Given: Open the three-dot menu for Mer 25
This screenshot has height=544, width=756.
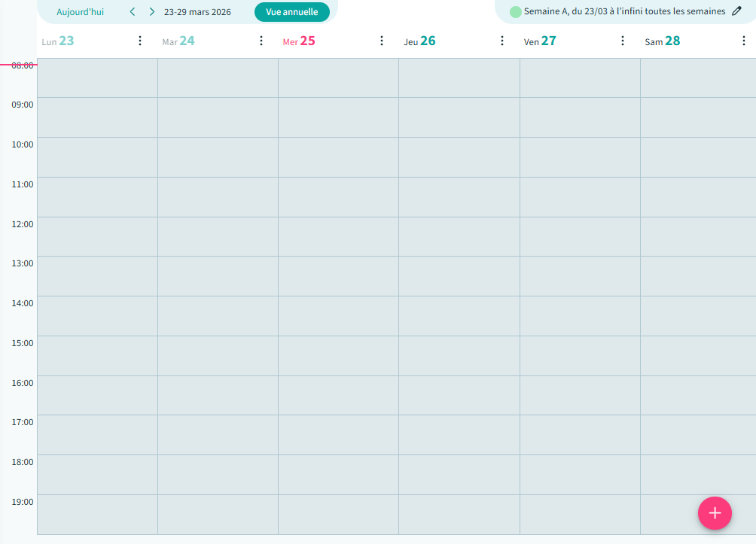Looking at the screenshot, I should click(382, 41).
